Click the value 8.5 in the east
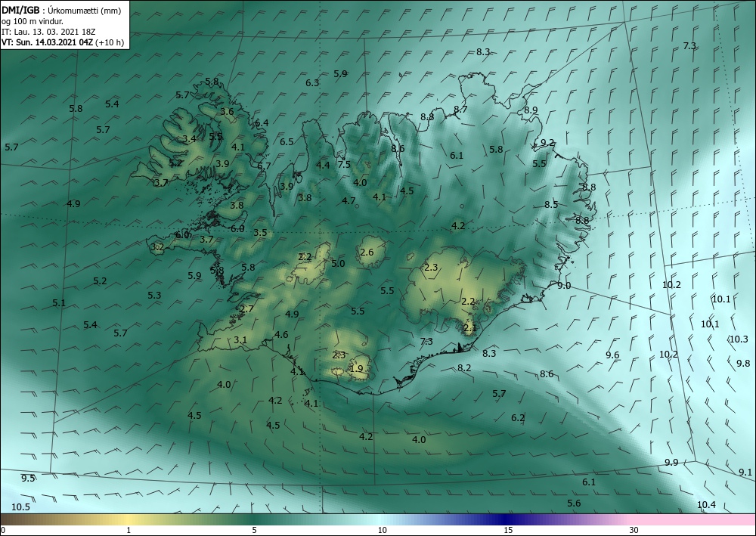The width and height of the screenshot is (756, 536). (x=551, y=205)
